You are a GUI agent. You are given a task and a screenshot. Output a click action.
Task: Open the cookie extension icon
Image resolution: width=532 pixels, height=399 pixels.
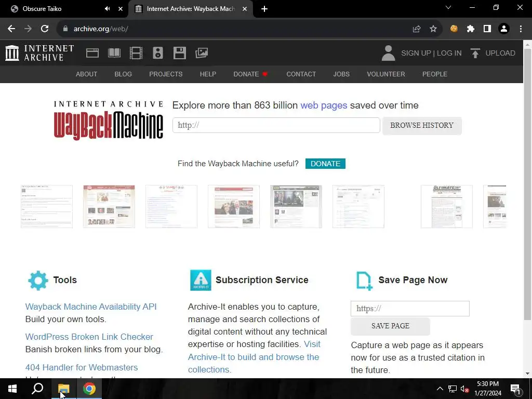(x=454, y=29)
